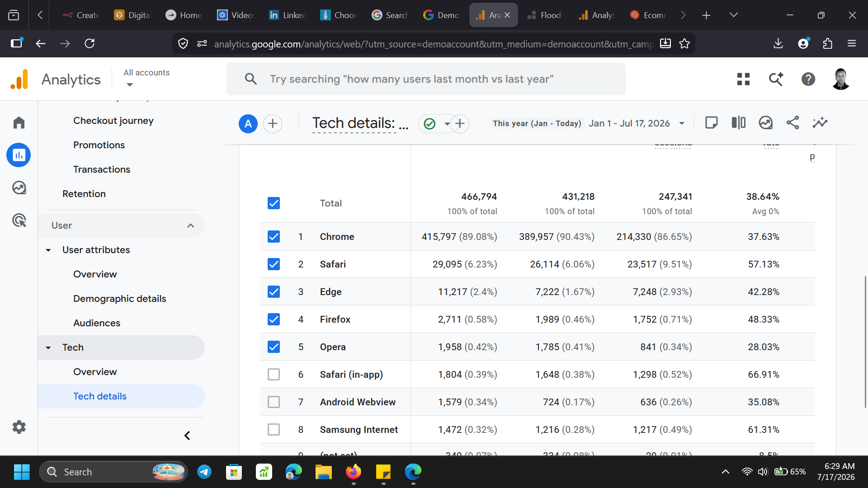This screenshot has width=868, height=488.
Task: Share this report icon
Action: [793, 123]
